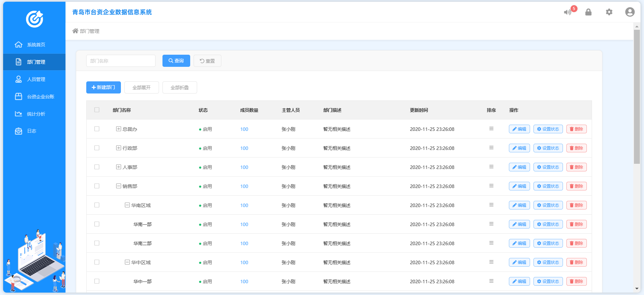Collapse the 华中区域 sub-department node
644x295 pixels.
coord(127,262)
